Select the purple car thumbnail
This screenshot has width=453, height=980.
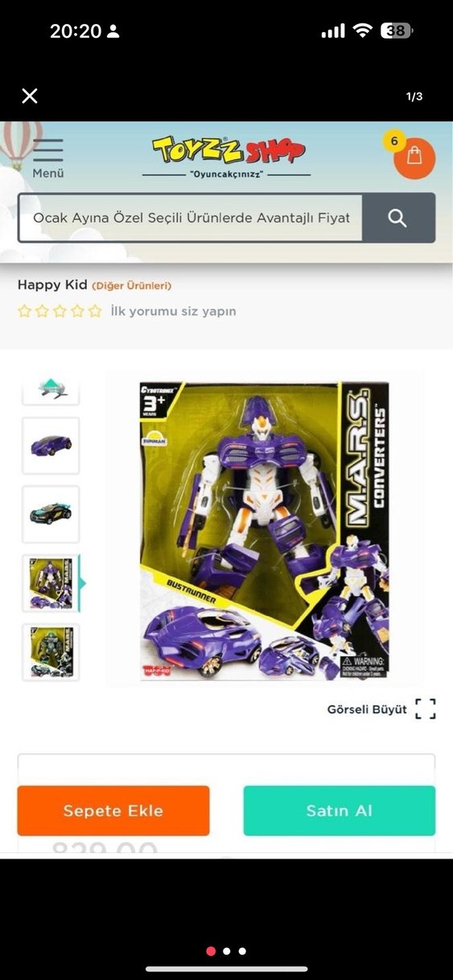point(51,445)
